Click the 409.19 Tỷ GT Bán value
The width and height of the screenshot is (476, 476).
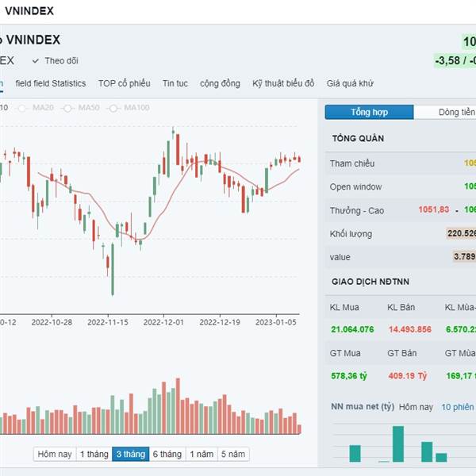point(408,376)
